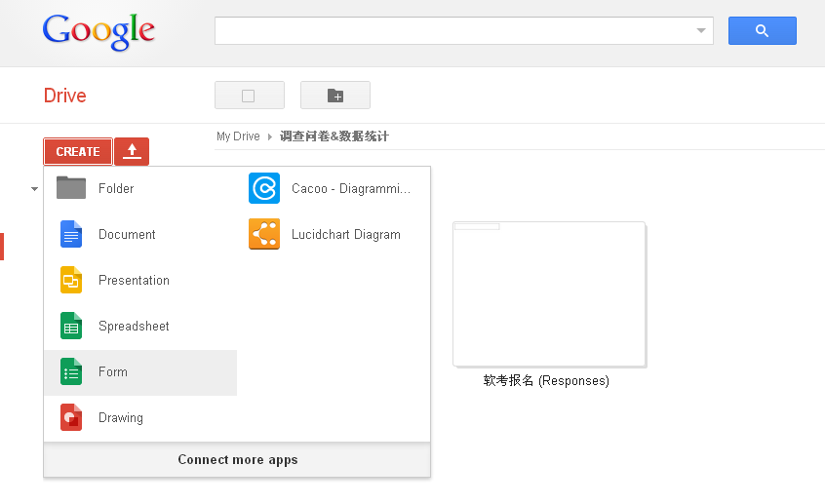
Task: Click the new folder toolbar icon
Action: [335, 96]
